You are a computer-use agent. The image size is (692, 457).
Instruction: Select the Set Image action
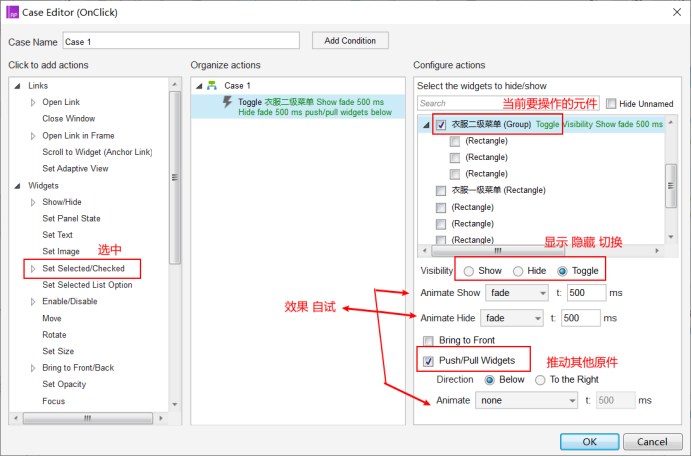coord(61,251)
